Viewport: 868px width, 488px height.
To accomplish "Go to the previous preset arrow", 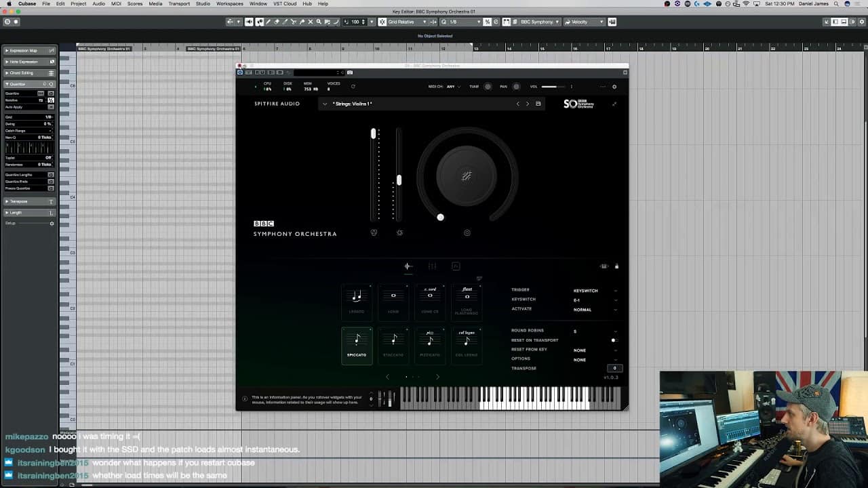I will pos(518,104).
